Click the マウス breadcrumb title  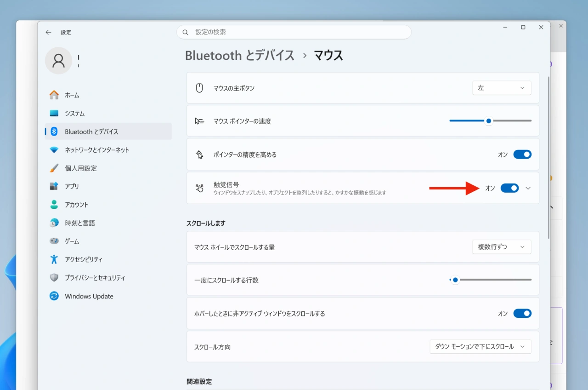pyautogui.click(x=328, y=56)
